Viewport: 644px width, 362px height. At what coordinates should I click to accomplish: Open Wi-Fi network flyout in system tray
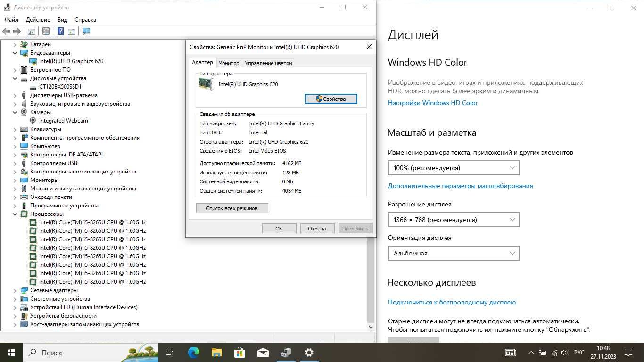[554, 353]
